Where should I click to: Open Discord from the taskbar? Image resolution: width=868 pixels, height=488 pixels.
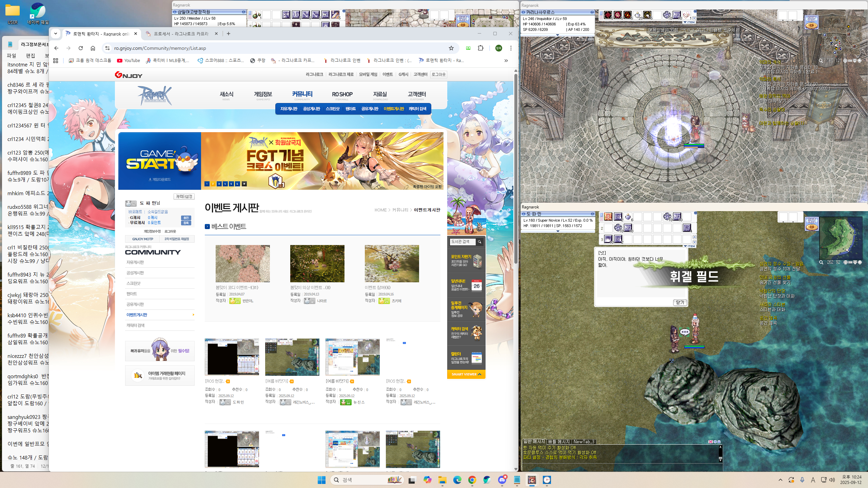pyautogui.click(x=502, y=480)
